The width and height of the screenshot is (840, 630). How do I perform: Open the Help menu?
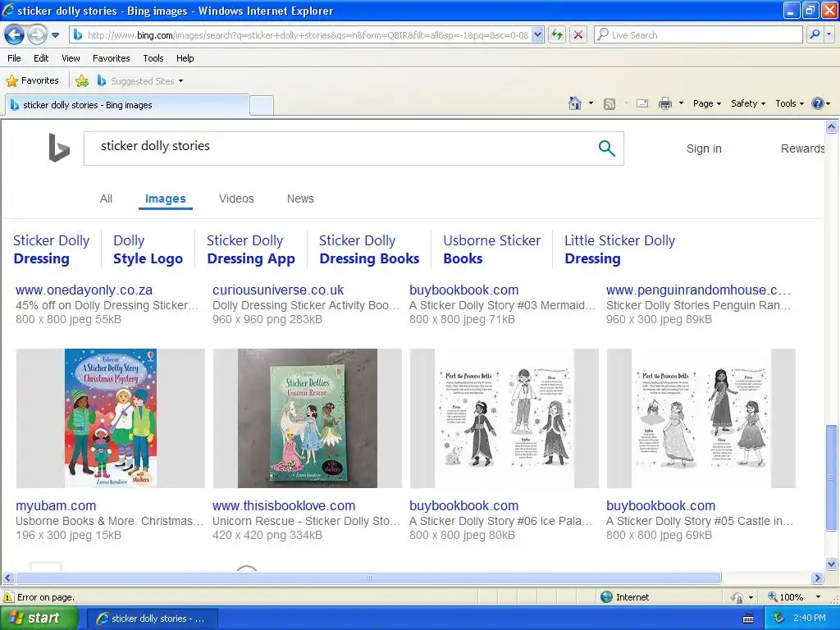point(185,58)
